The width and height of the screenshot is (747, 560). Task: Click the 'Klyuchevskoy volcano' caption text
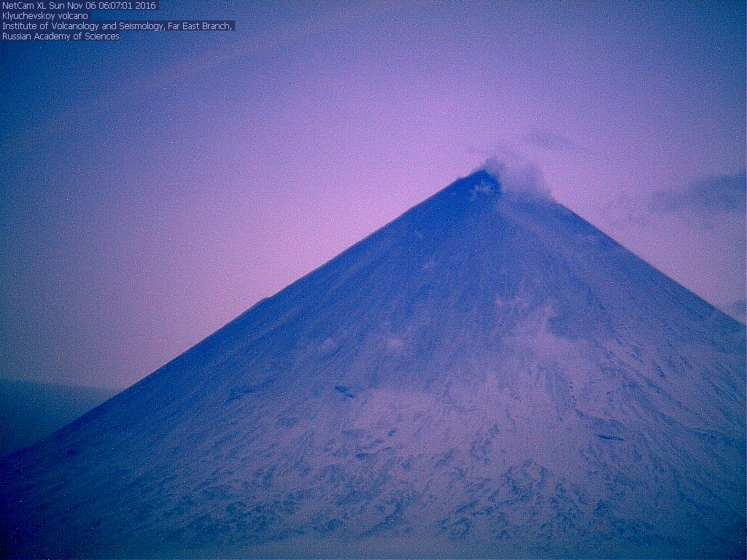coord(44,16)
